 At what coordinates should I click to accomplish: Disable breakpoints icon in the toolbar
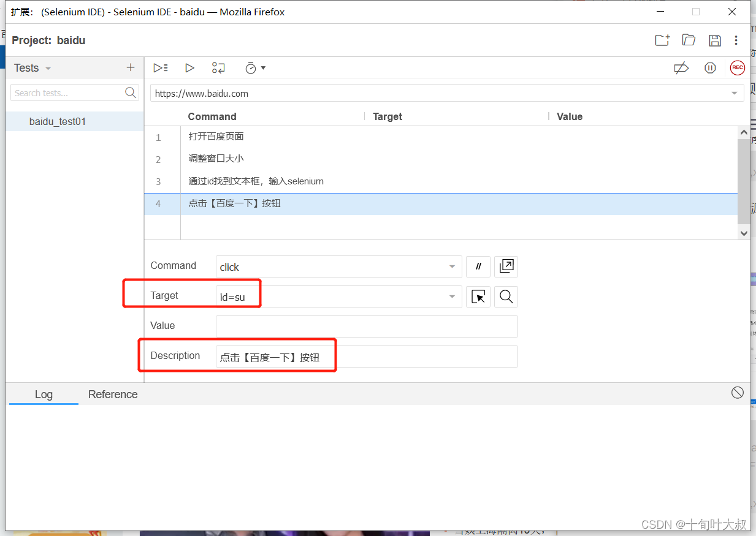[681, 68]
